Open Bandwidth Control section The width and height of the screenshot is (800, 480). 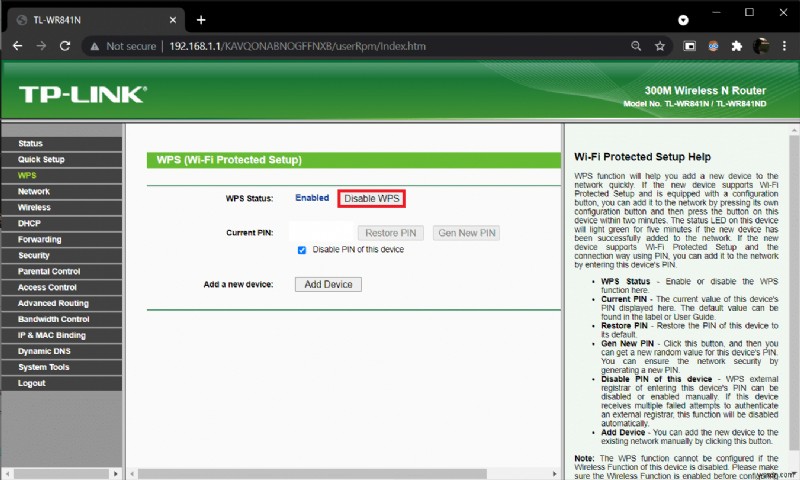pyautogui.click(x=62, y=319)
